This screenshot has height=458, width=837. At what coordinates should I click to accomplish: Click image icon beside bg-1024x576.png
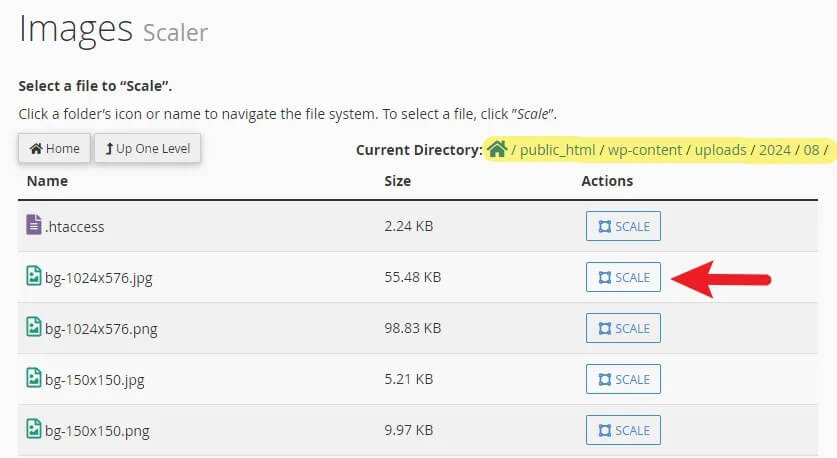(x=34, y=328)
